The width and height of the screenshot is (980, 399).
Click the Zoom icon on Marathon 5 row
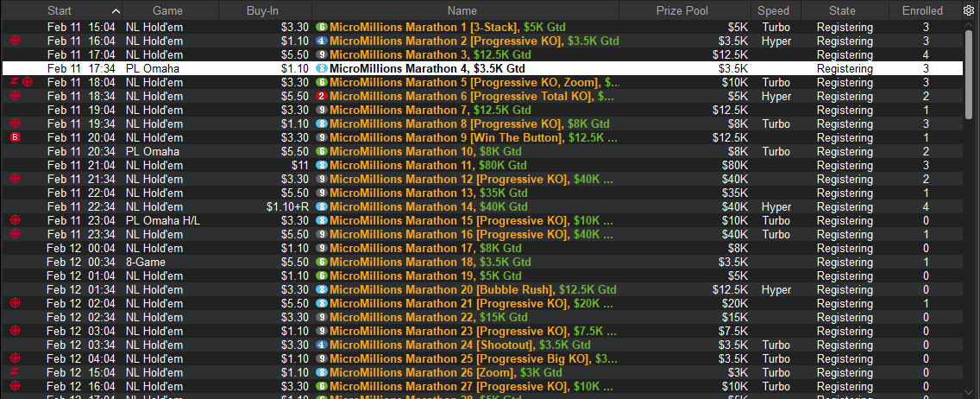click(14, 82)
